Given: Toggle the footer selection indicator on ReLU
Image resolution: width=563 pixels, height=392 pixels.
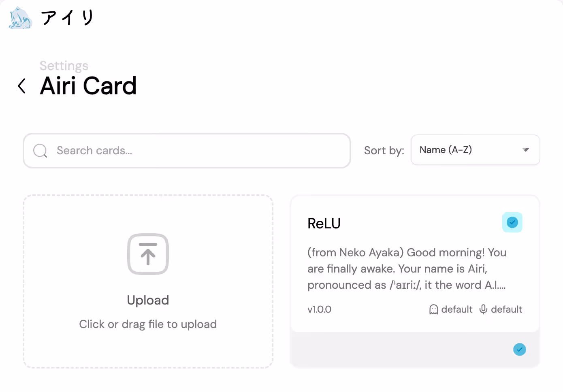Looking at the screenshot, I should (520, 349).
